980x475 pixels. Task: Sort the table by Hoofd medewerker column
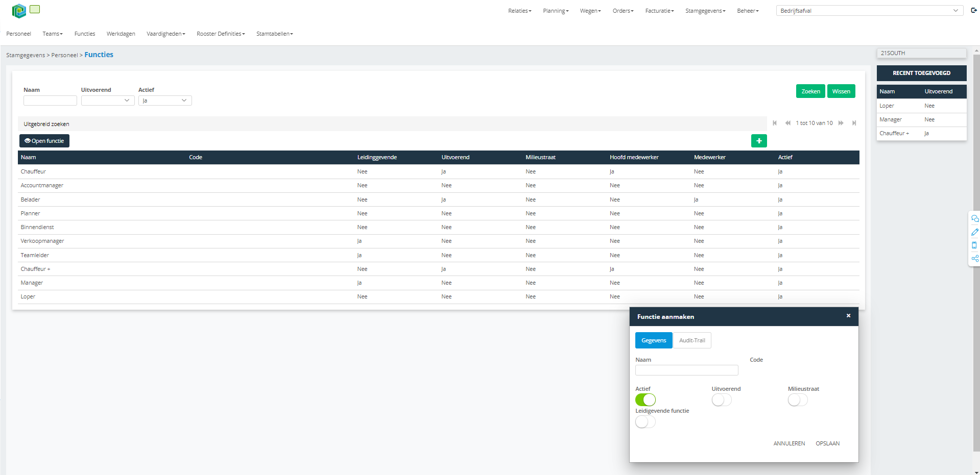click(634, 157)
